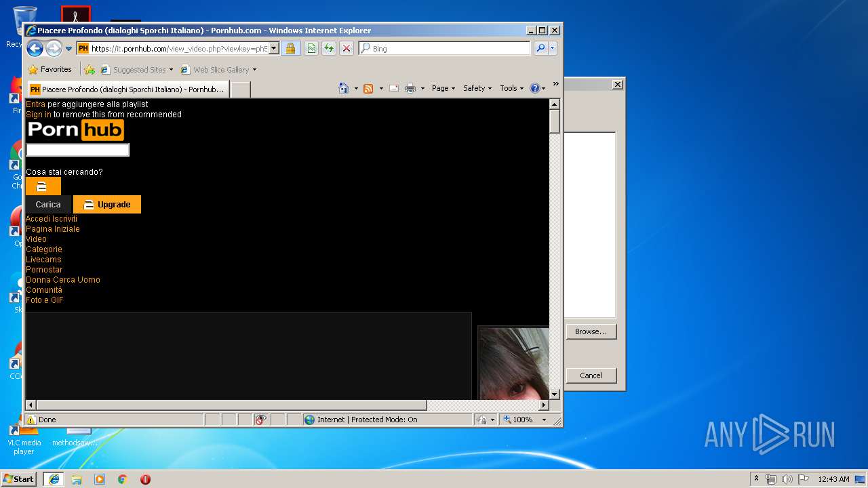Open the Pagina Iniziale link
Image resolution: width=868 pixels, height=488 pixels.
click(53, 229)
